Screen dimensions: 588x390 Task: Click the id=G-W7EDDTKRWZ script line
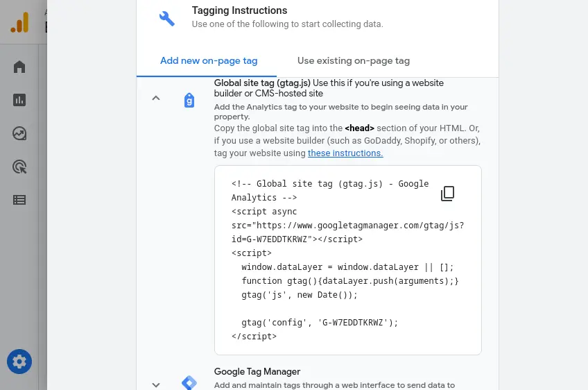[x=297, y=239]
